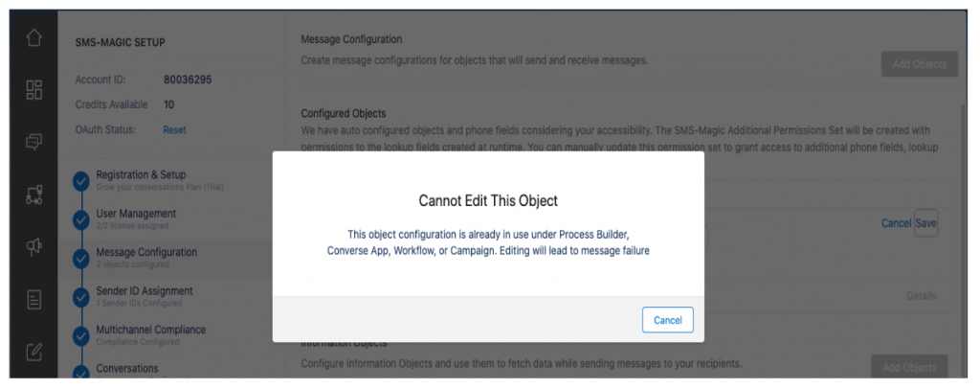The image size is (980, 389).
Task: Click the Reset OAuth link
Action: 174,130
